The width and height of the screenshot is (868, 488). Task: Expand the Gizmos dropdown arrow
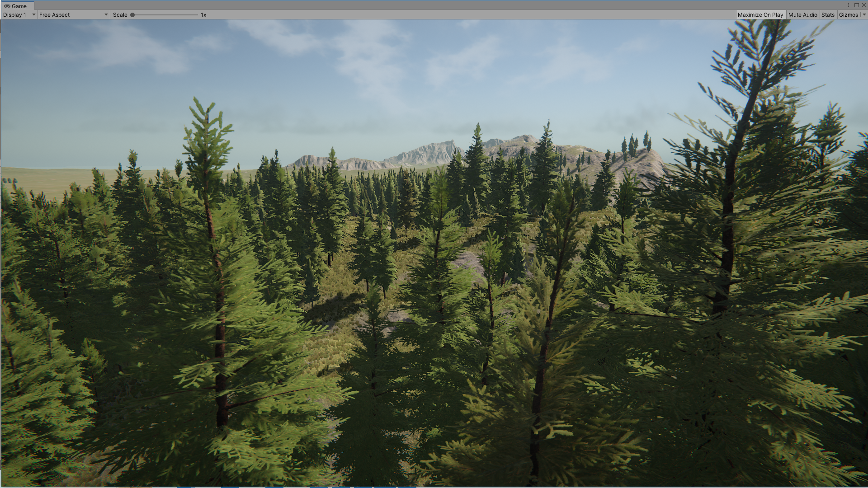(x=864, y=15)
